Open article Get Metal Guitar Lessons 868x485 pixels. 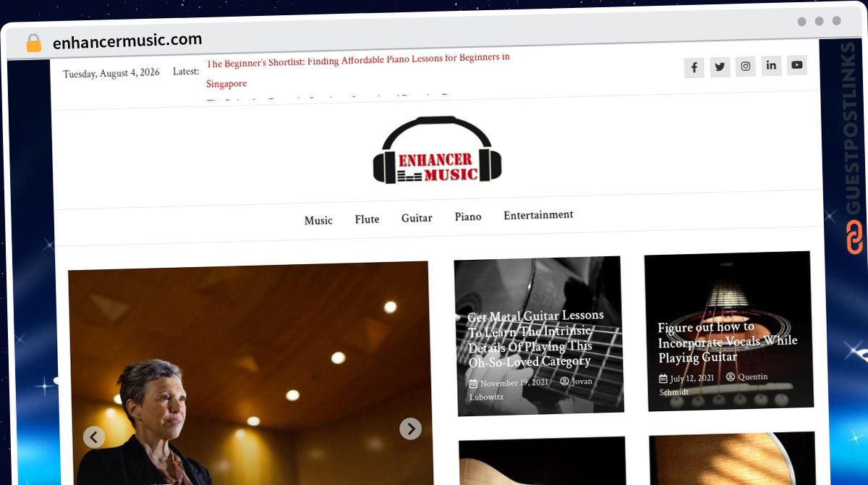point(535,339)
